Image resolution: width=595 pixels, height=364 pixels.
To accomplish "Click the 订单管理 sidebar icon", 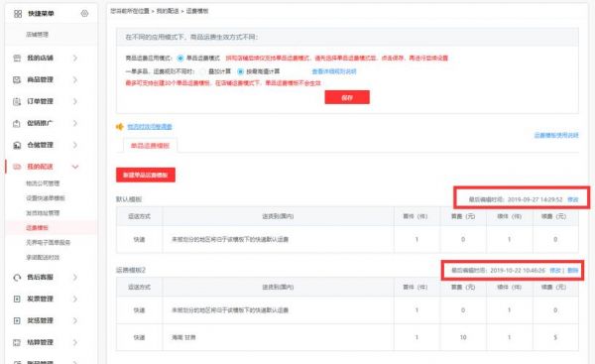I will [17, 101].
